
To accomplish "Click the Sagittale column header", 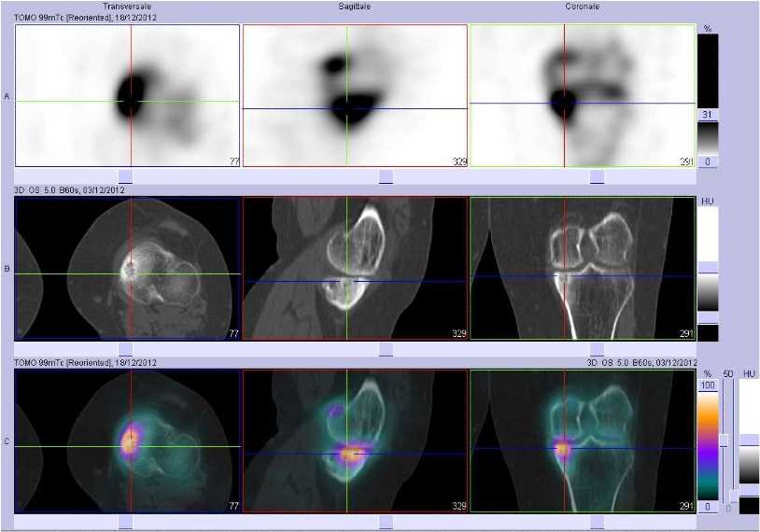I will point(354,7).
